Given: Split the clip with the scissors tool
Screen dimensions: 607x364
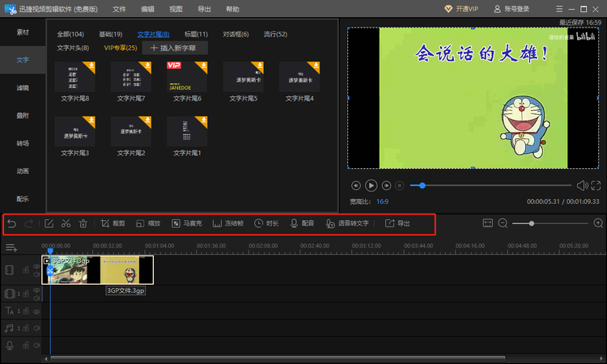Looking at the screenshot, I should (66, 223).
